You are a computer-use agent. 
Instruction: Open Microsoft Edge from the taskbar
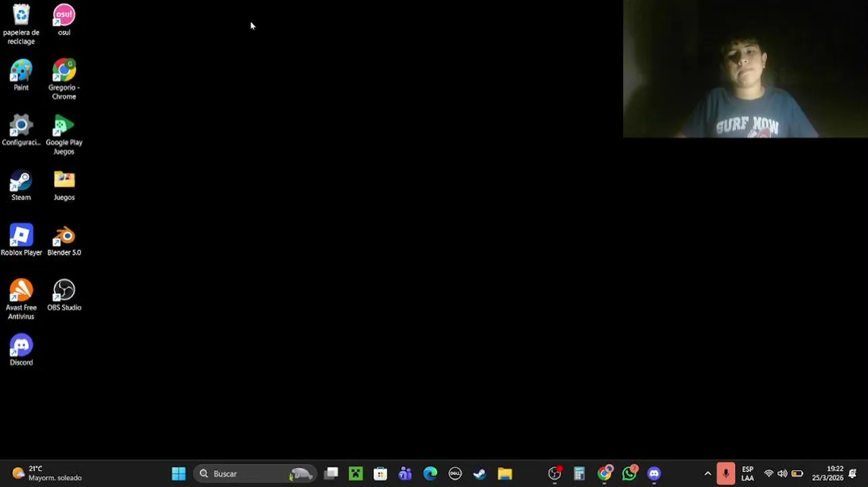(x=430, y=473)
